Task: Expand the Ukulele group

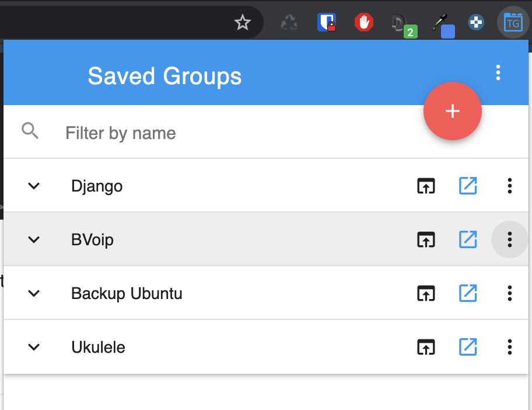Action: point(34,347)
